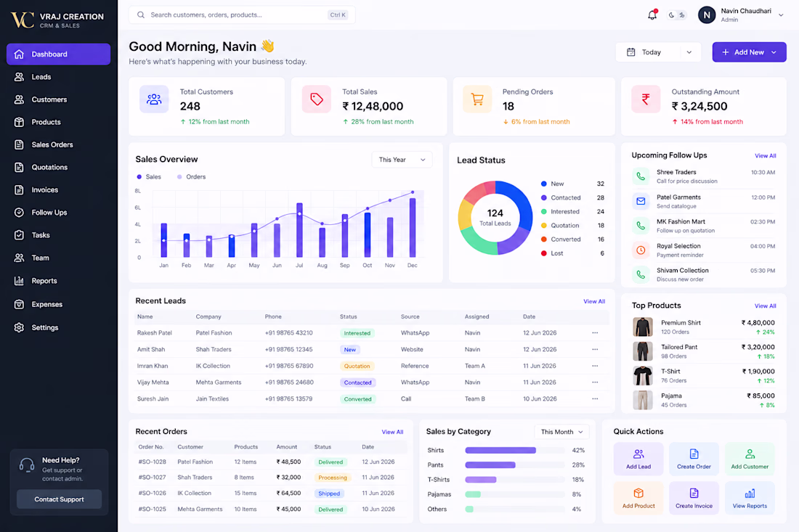Image resolution: width=799 pixels, height=532 pixels.
Task: Open more options for Imran Khan lead
Action: coord(595,366)
